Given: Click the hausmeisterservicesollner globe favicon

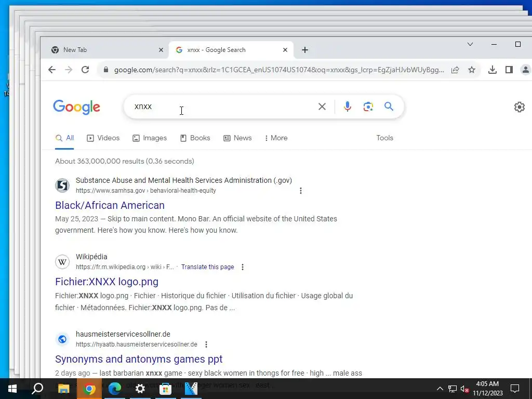Looking at the screenshot, I should [x=62, y=339].
